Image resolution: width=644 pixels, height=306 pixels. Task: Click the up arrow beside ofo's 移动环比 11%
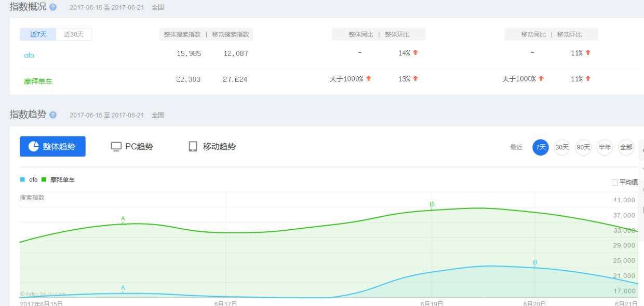click(x=588, y=53)
